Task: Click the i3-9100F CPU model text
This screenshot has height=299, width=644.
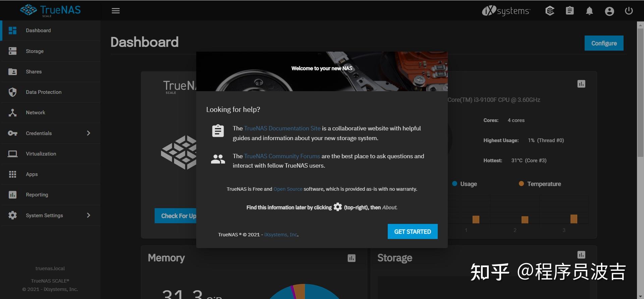Action: [494, 100]
